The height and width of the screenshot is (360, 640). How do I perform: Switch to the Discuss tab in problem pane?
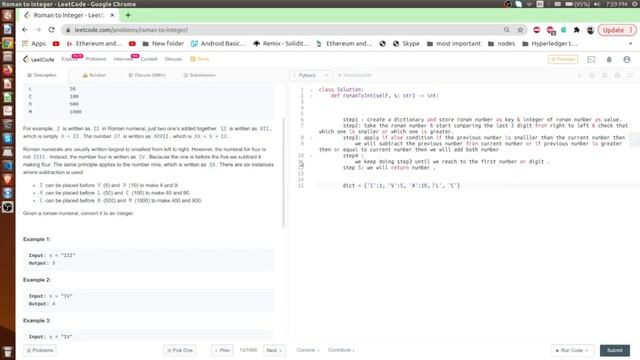click(x=147, y=75)
